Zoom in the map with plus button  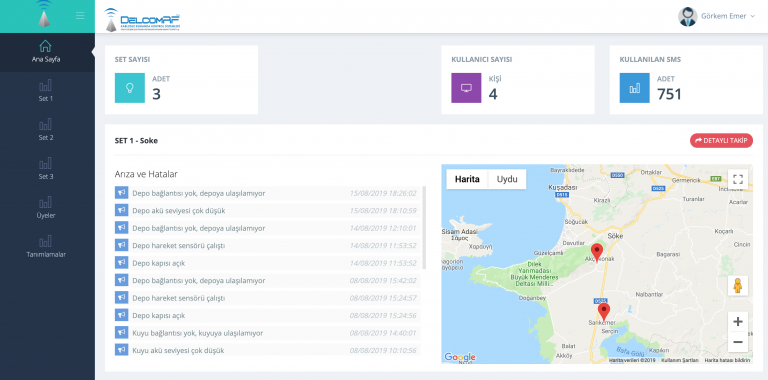(x=738, y=322)
